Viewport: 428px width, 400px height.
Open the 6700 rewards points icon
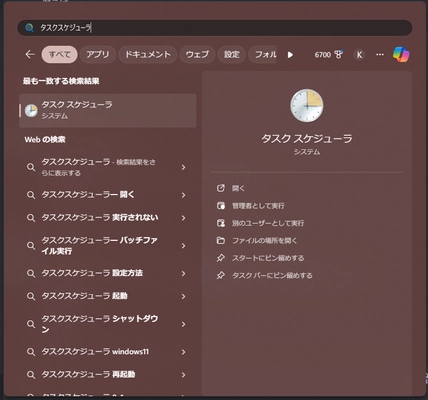click(x=329, y=54)
